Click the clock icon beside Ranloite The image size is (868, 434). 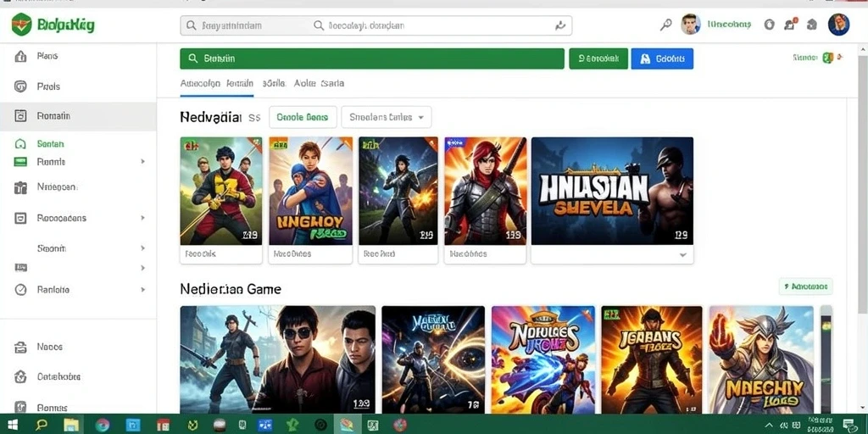(20, 290)
